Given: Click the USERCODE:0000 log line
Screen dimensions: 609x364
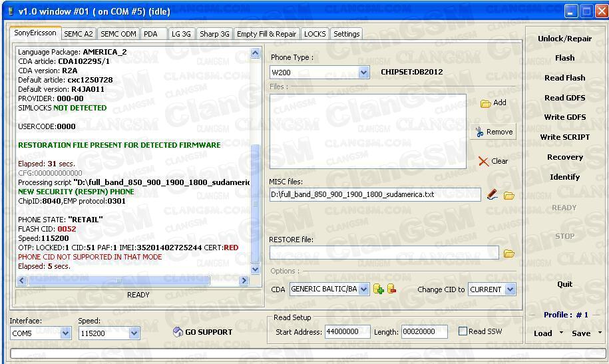Looking at the screenshot, I should coord(47,126).
